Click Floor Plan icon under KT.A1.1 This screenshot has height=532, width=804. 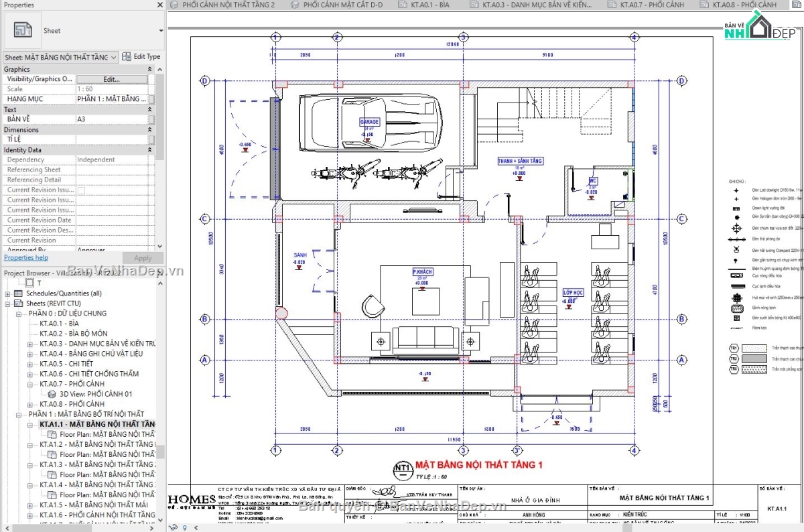[x=54, y=434]
